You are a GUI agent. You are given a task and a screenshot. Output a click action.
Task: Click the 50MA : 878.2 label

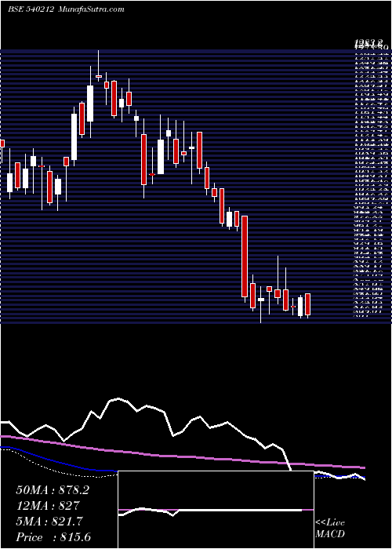click(53, 490)
